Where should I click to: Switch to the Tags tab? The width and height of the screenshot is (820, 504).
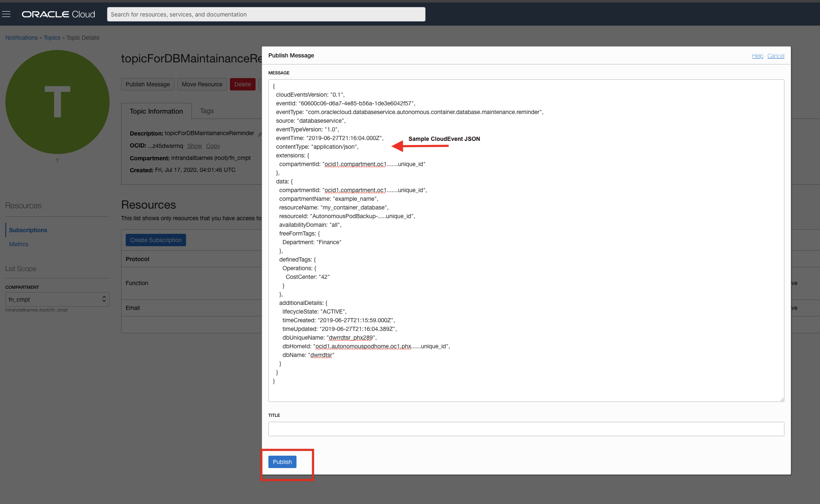tap(206, 111)
